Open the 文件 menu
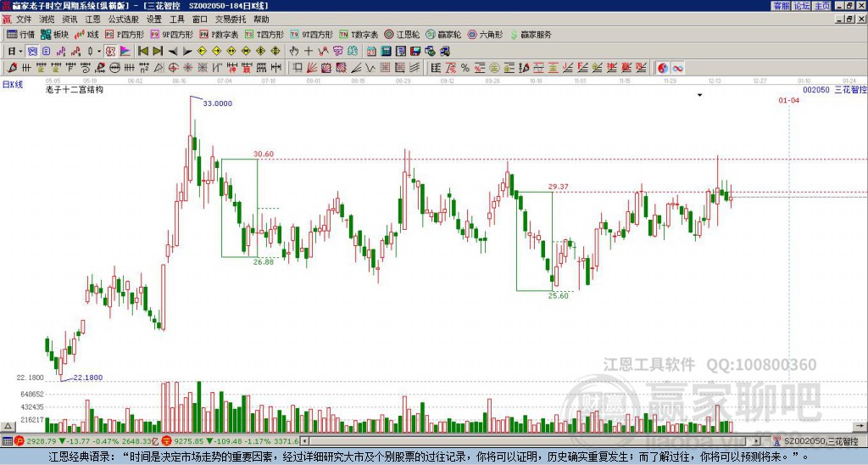The height and width of the screenshot is (465, 868). 24,20
